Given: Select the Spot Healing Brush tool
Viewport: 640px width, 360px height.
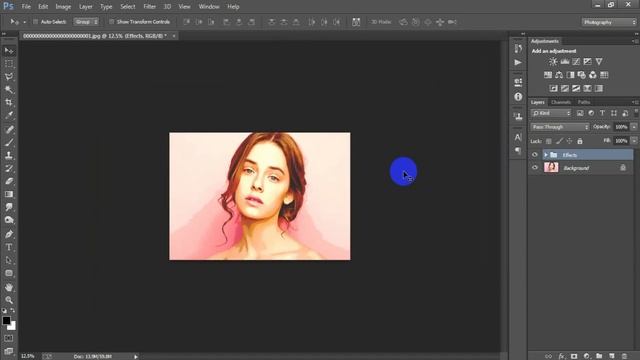Looking at the screenshot, I should click(x=9, y=130).
